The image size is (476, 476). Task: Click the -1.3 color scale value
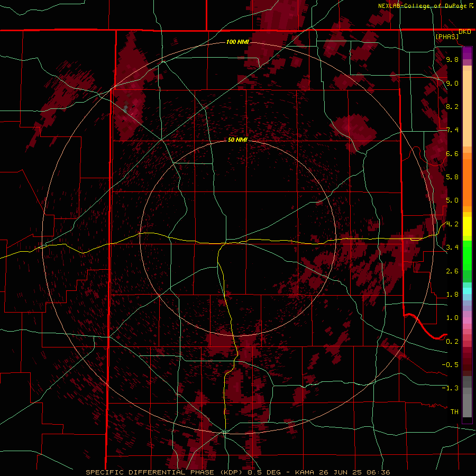(450, 388)
